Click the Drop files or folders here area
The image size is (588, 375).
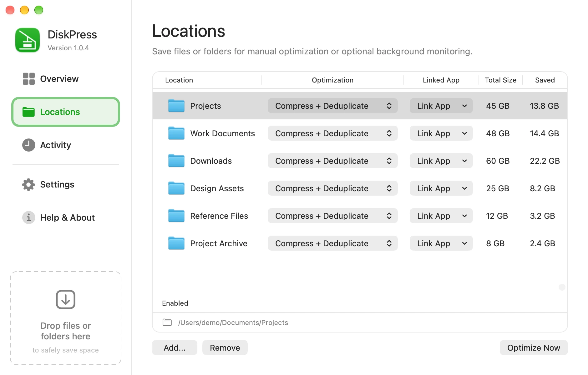tap(66, 318)
